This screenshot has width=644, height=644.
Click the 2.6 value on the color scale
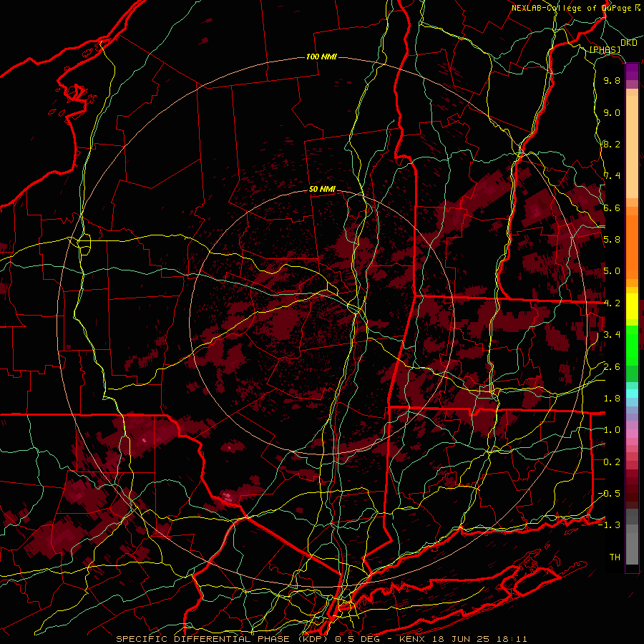pyautogui.click(x=612, y=367)
